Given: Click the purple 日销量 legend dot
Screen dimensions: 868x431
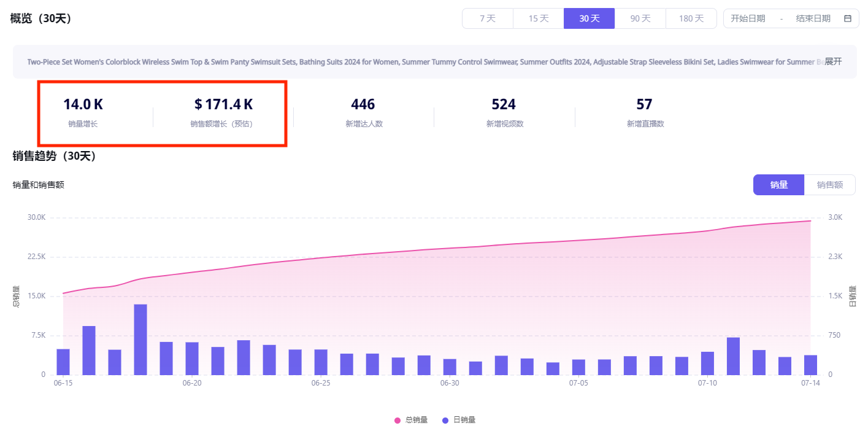Looking at the screenshot, I should [x=445, y=421].
